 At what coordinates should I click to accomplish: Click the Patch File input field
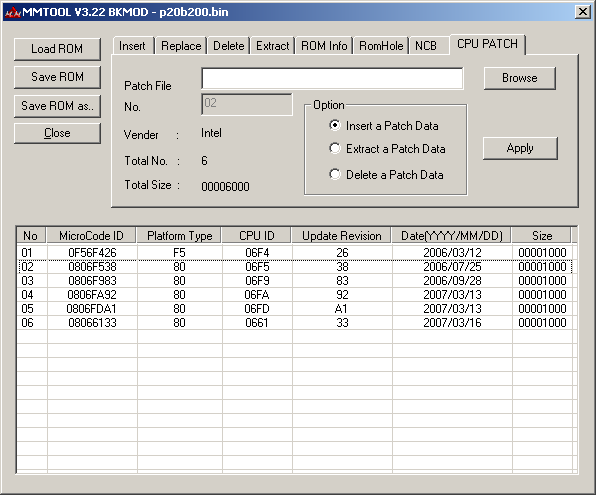tap(332, 79)
